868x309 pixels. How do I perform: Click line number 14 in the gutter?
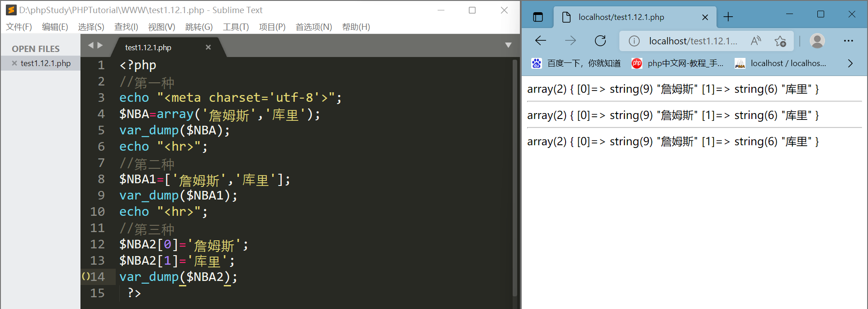97,277
